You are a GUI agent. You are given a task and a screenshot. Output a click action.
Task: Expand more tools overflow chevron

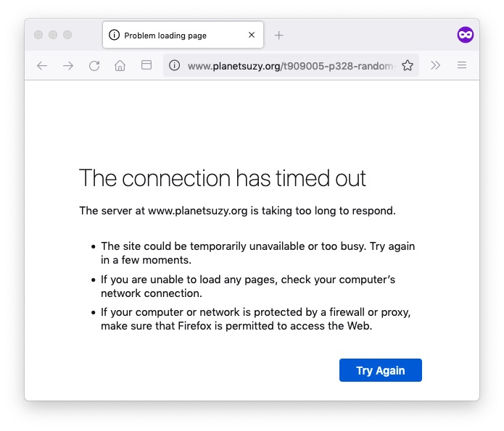tap(435, 65)
